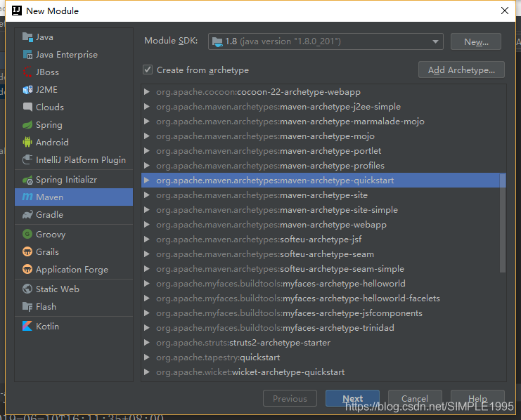
Task: Click the Previous button
Action: click(x=290, y=398)
